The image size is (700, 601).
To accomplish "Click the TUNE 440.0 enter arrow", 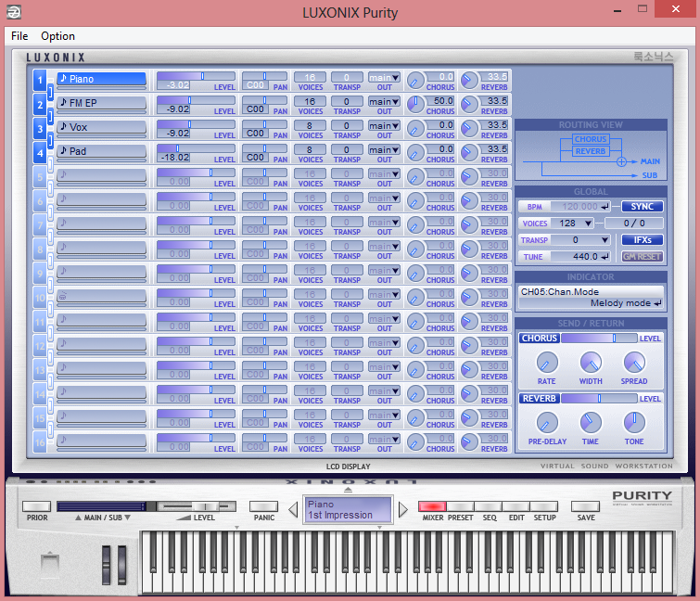I will click(605, 257).
